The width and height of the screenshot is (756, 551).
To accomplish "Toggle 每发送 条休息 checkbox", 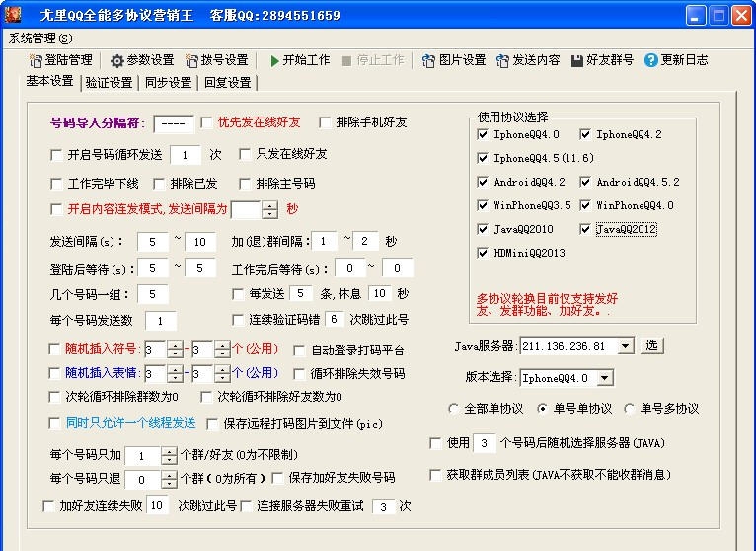I will click(237, 294).
